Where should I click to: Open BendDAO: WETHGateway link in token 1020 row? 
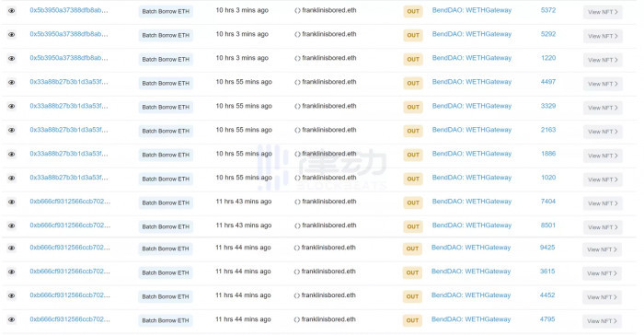tap(471, 178)
